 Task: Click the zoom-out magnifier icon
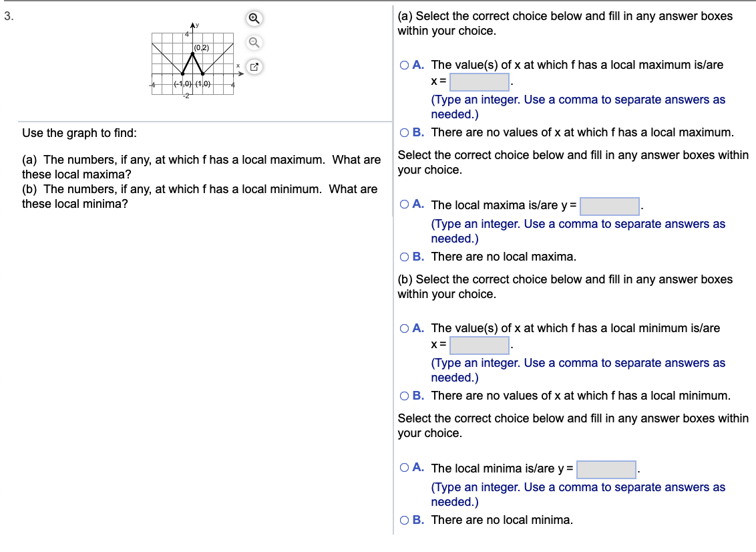click(x=252, y=43)
